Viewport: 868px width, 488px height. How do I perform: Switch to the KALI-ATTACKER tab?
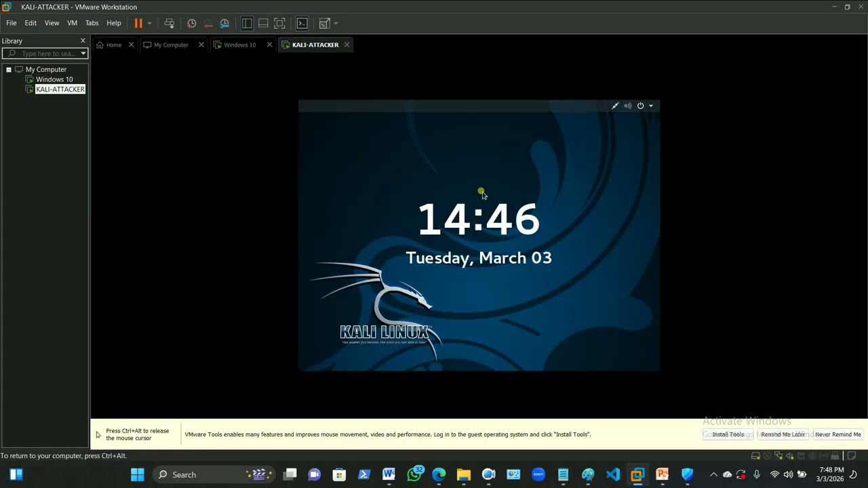coord(315,45)
